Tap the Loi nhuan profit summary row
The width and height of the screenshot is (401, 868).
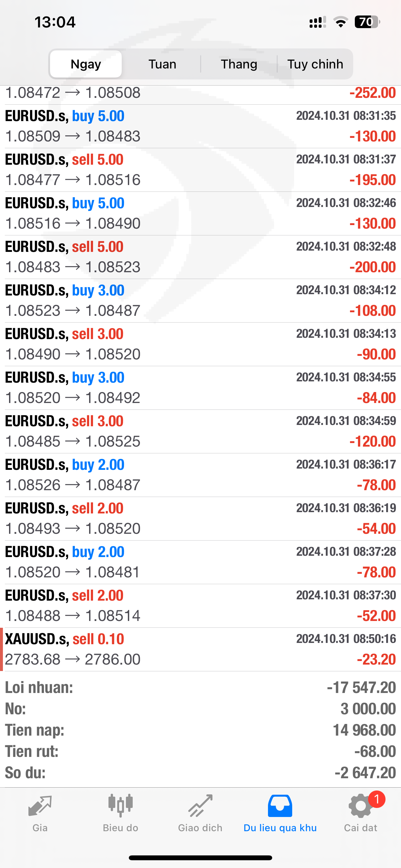click(x=200, y=687)
